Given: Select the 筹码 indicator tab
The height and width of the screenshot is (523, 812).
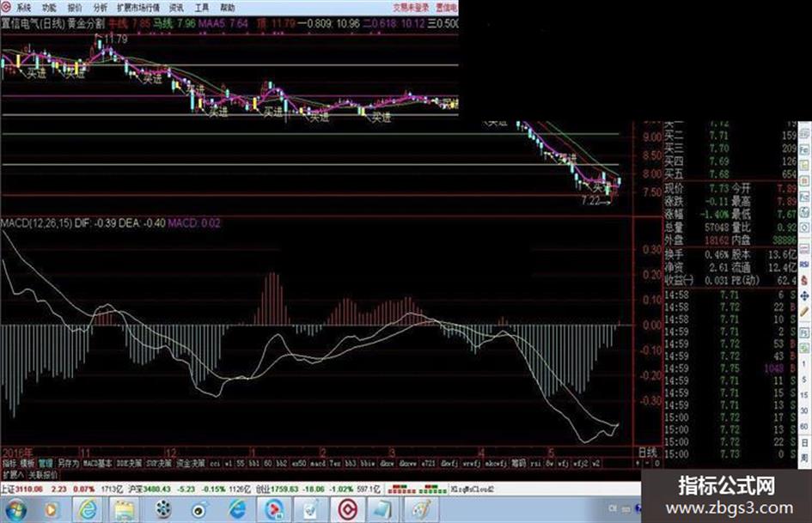Looking at the screenshot, I should (x=518, y=464).
